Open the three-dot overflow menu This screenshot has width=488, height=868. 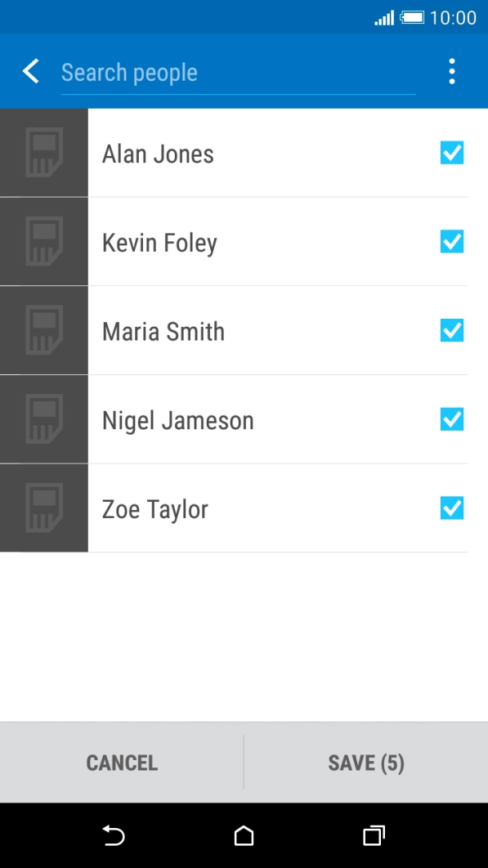452,71
